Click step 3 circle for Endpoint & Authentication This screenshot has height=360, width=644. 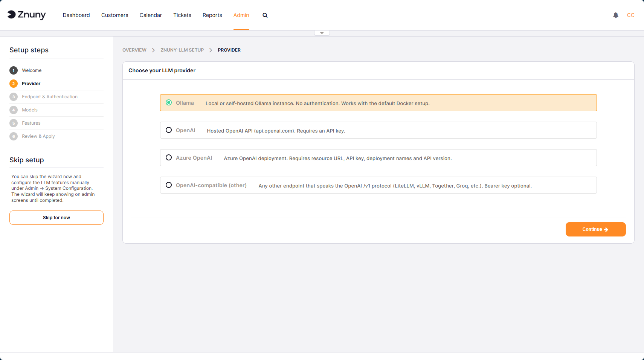pyautogui.click(x=14, y=97)
